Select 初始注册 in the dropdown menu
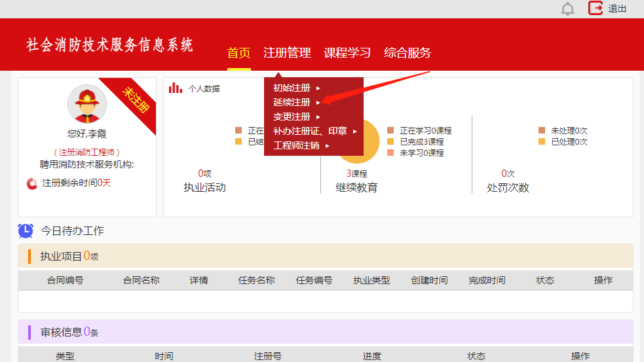The image size is (644, 362). 292,88
